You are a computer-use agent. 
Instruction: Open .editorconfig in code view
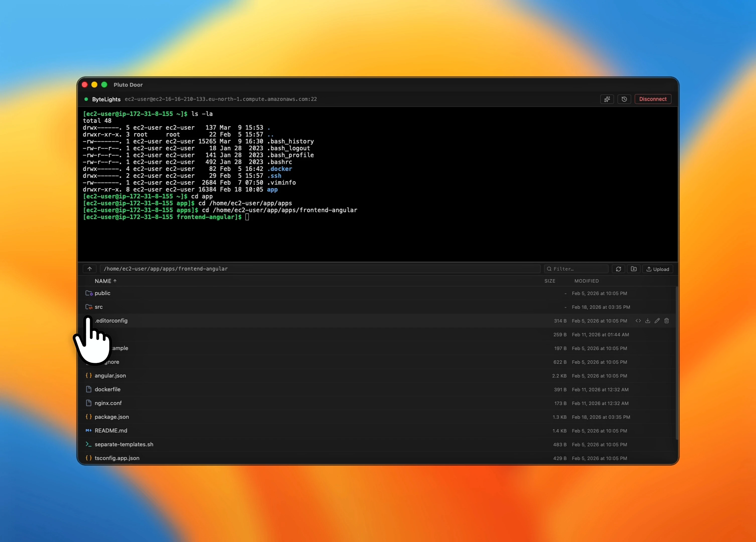click(638, 320)
